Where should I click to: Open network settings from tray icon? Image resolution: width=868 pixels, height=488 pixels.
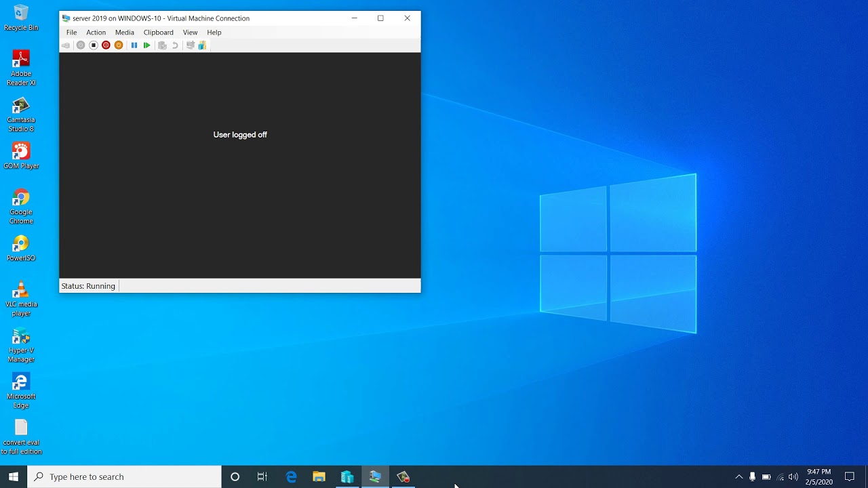tap(781, 477)
